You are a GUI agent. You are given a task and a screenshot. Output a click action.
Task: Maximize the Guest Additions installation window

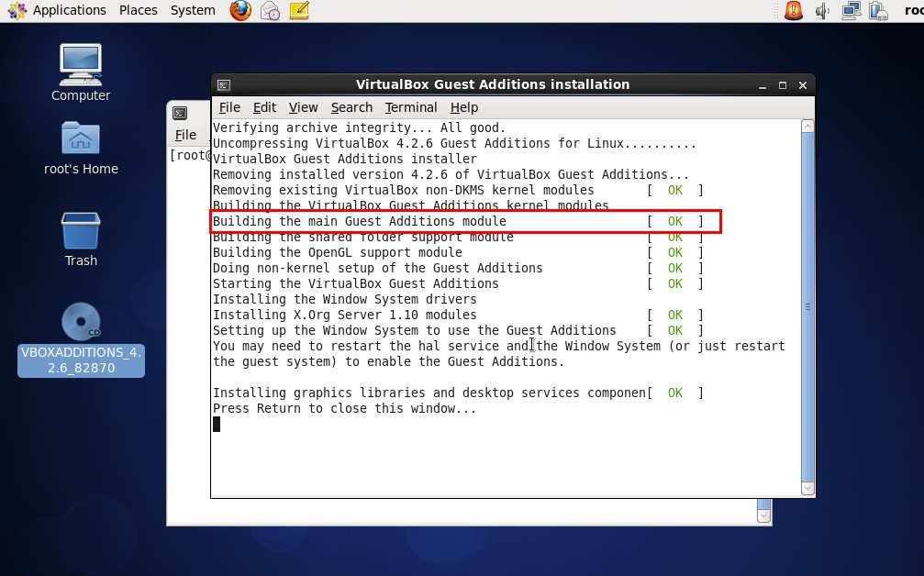pyautogui.click(x=783, y=85)
